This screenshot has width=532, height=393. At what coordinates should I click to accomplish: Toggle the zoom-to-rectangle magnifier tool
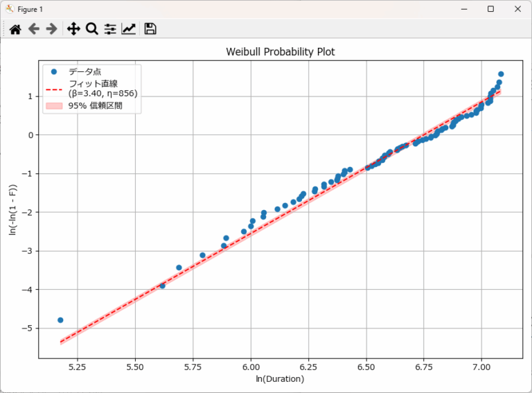tap(91, 28)
